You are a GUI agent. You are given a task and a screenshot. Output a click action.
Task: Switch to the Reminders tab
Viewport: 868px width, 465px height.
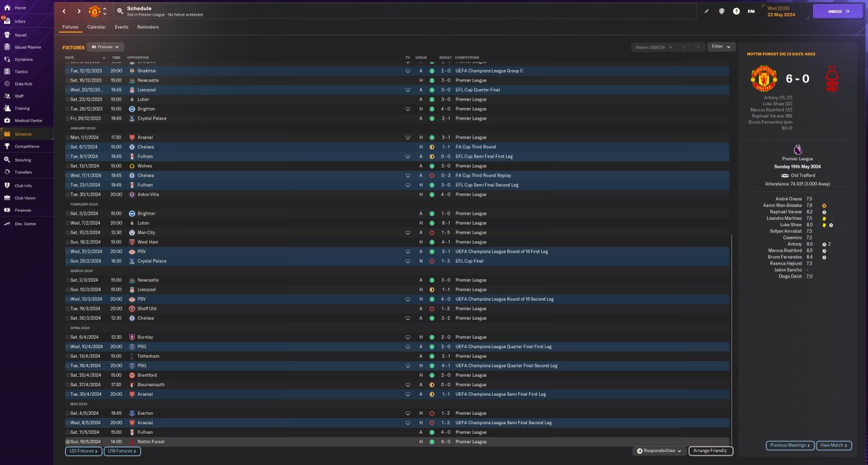pos(148,27)
